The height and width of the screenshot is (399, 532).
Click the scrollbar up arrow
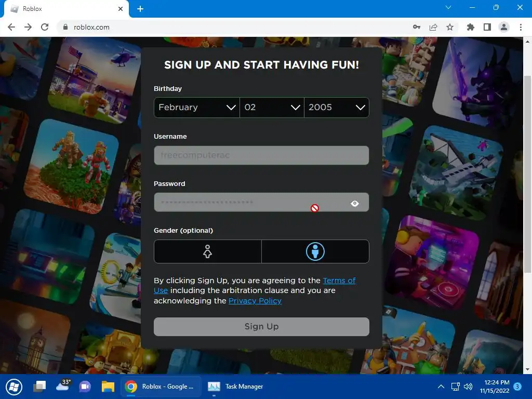pos(527,42)
